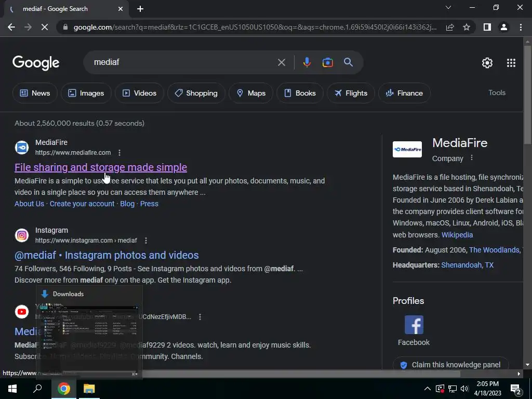Open more options for MediaFire result
This screenshot has height=399, width=532.
click(x=119, y=153)
